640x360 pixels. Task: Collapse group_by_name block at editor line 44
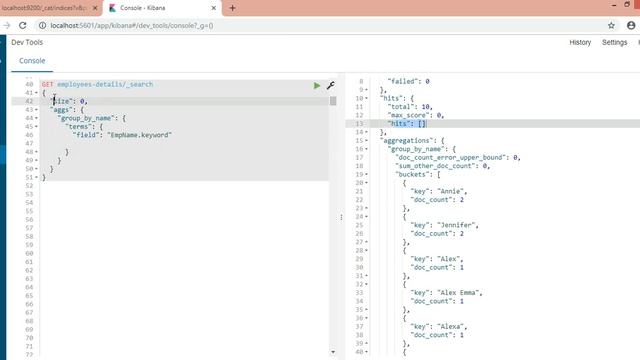(x=36, y=118)
